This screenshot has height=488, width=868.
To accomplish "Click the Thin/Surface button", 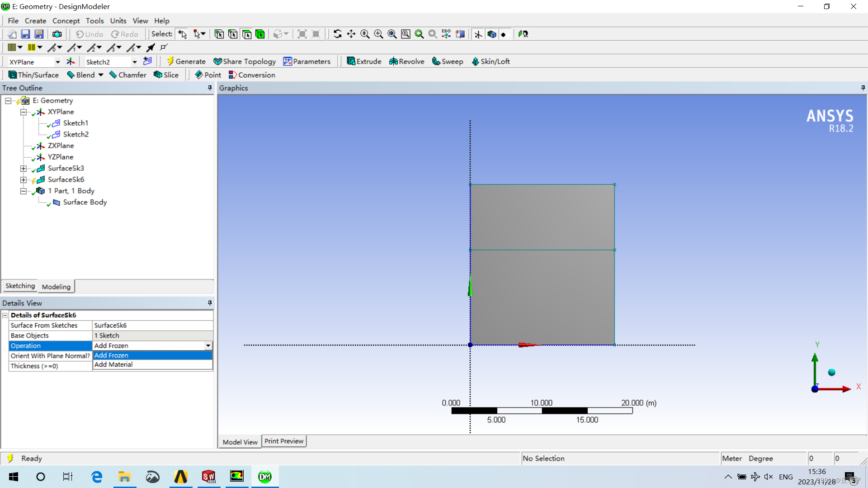I will pyautogui.click(x=33, y=75).
